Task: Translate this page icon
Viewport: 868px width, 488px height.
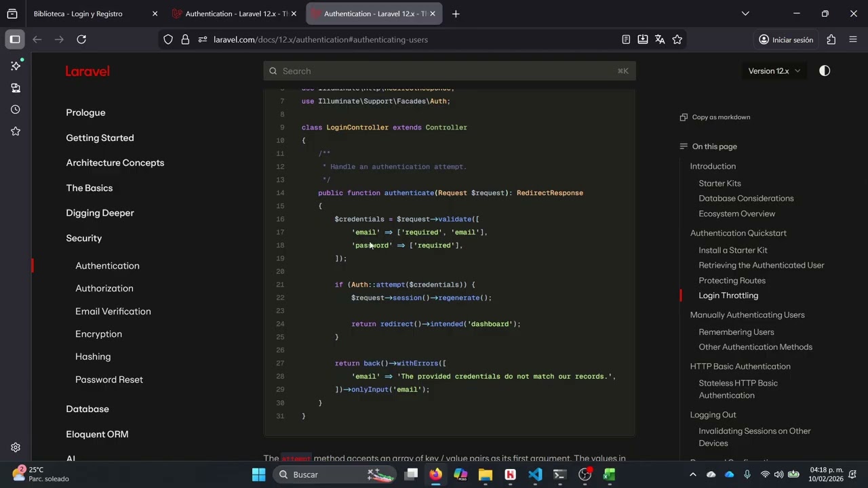Action: [x=660, y=39]
